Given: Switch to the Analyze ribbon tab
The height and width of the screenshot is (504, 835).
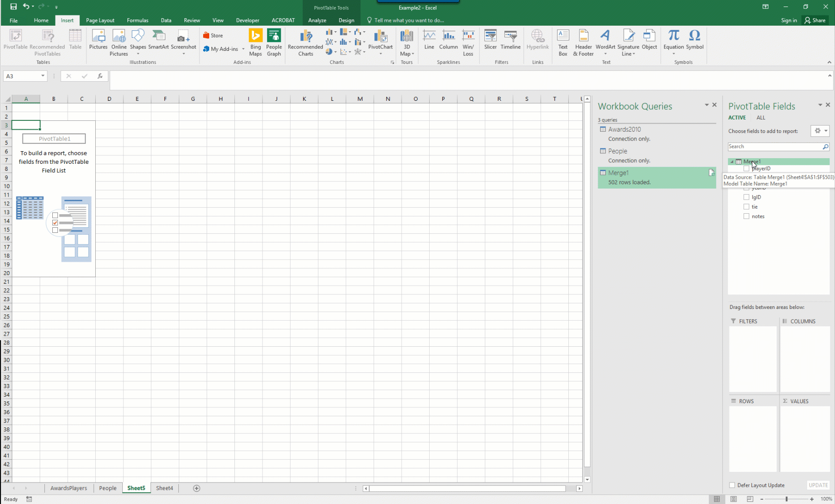Looking at the screenshot, I should click(317, 20).
